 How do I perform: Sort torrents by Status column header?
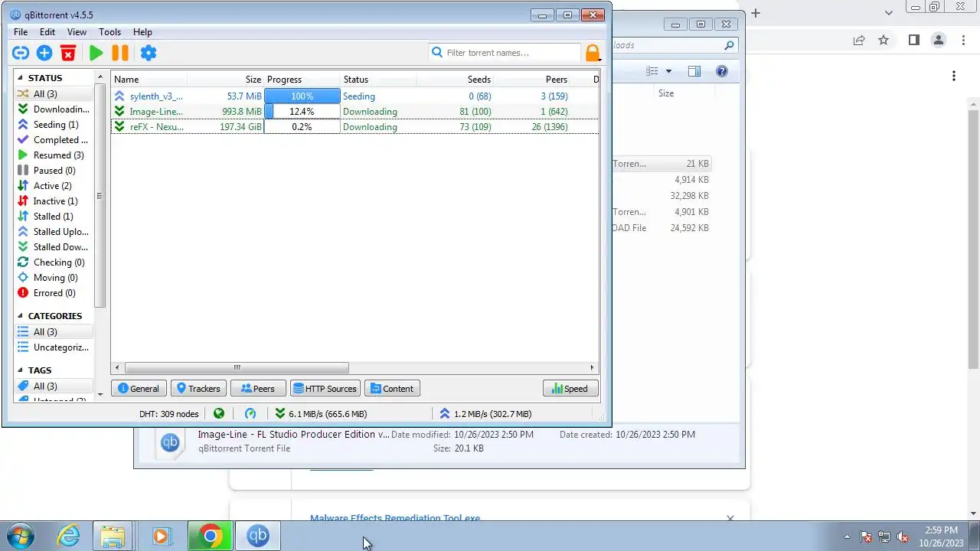[x=379, y=80]
